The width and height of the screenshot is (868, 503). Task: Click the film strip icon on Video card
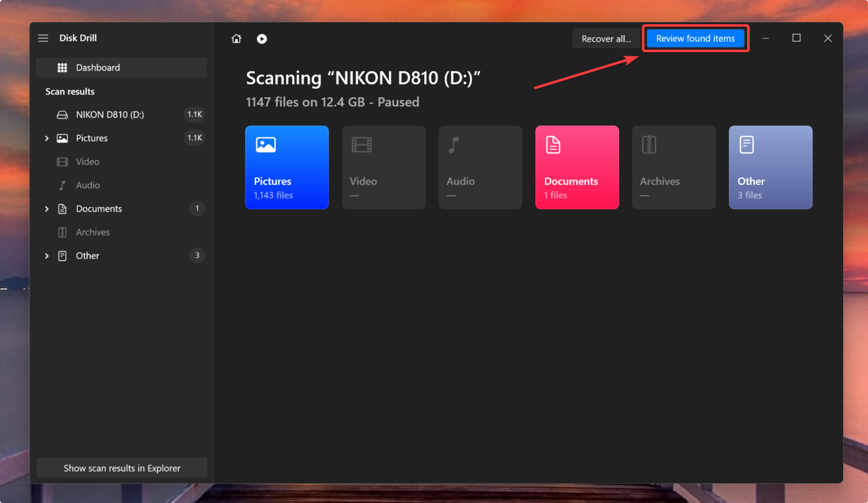361,145
